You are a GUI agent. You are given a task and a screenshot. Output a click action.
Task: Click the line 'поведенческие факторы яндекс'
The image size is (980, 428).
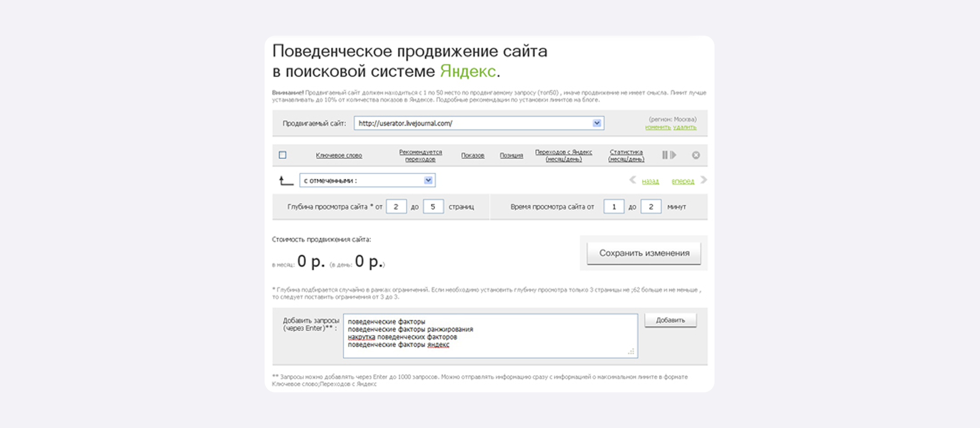tap(398, 345)
